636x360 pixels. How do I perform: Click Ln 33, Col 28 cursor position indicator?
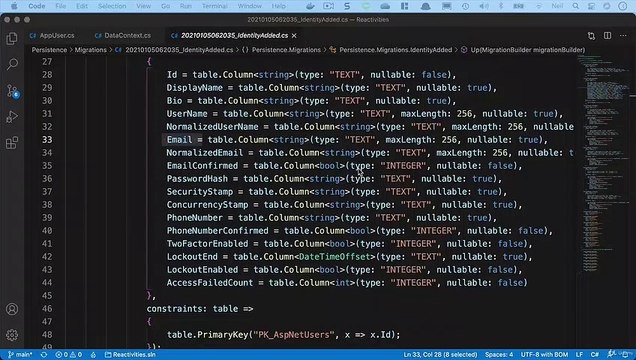(440, 355)
